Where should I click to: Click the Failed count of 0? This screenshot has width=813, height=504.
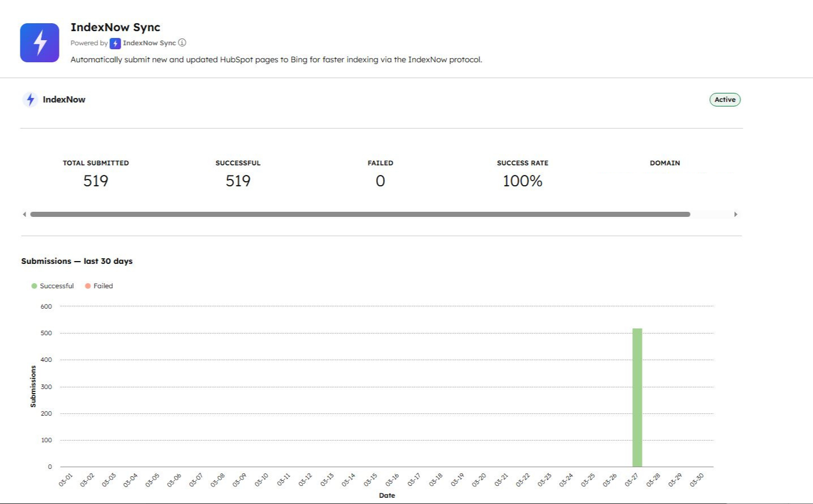[x=380, y=181]
